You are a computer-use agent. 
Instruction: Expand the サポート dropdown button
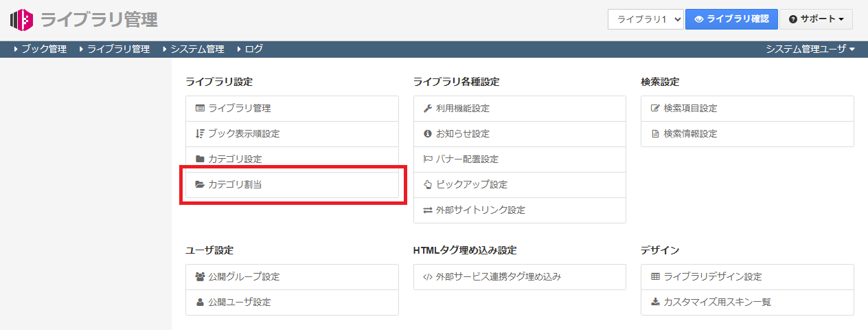[x=816, y=19]
